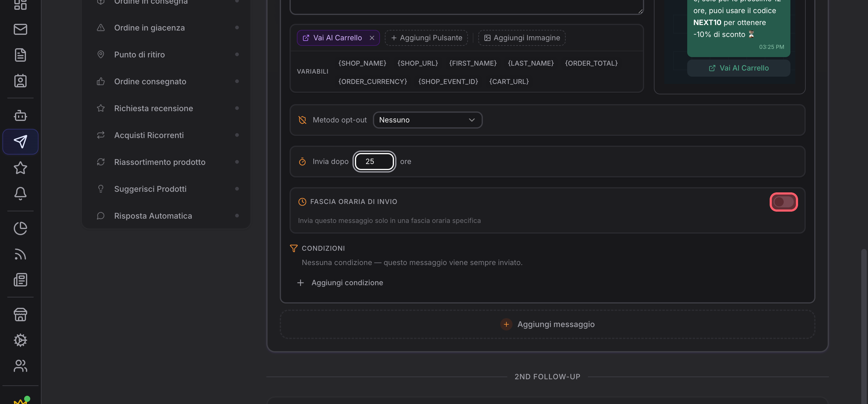Open the Metodo opt-out Nessuno dropdown
The height and width of the screenshot is (404, 868).
tap(427, 120)
